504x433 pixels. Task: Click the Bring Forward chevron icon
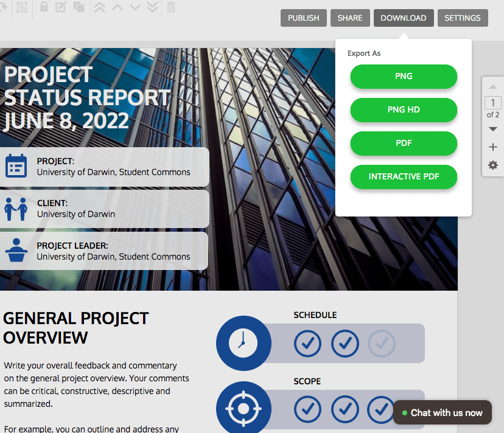click(117, 8)
